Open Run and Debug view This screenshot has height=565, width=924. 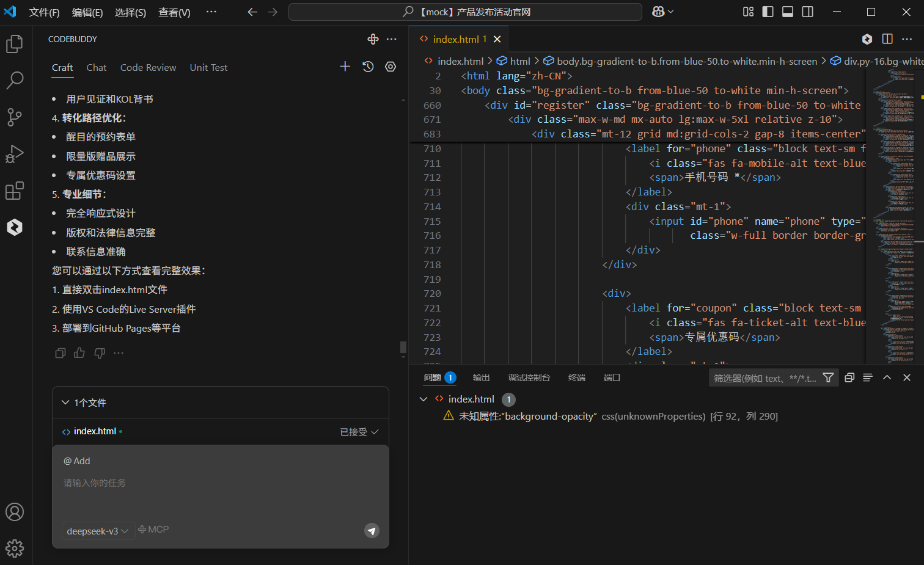(15, 154)
